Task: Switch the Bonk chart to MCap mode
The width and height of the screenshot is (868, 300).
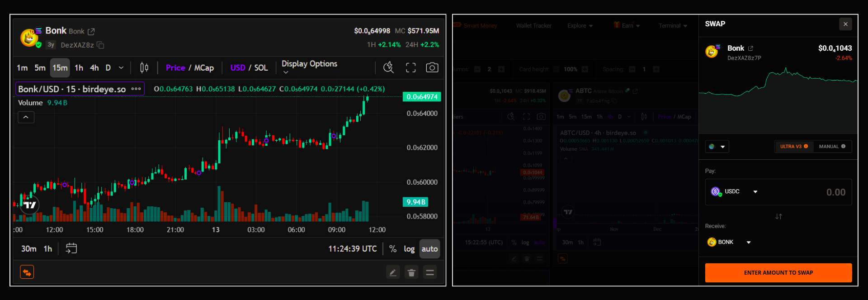Action: pyautogui.click(x=204, y=68)
